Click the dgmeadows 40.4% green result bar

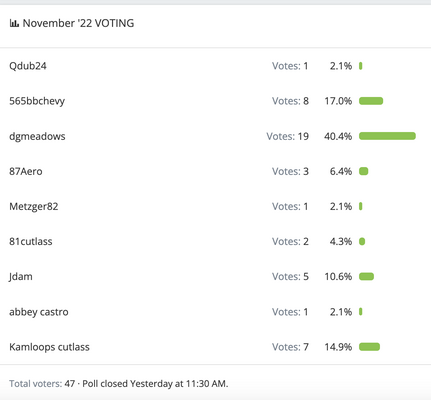click(x=387, y=136)
